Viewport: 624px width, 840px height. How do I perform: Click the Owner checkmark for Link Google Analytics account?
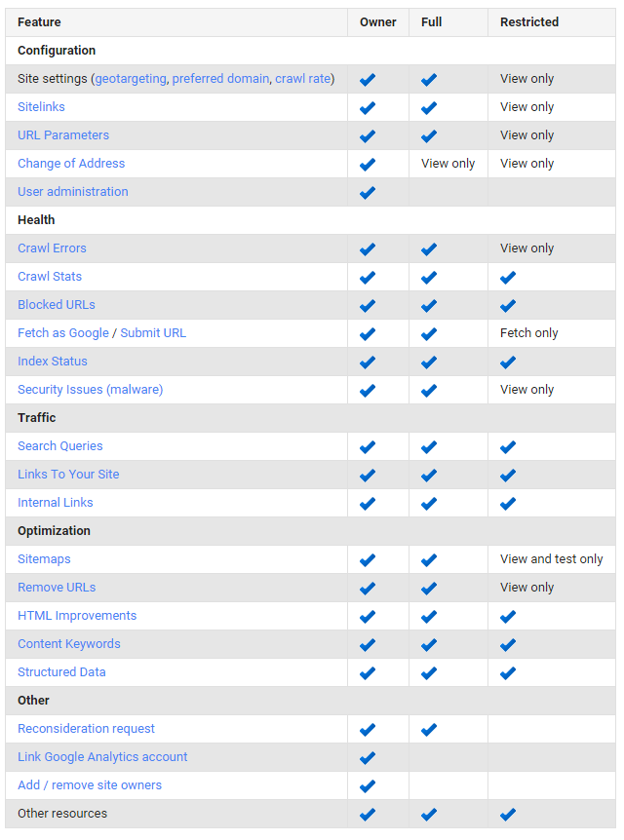(x=368, y=757)
